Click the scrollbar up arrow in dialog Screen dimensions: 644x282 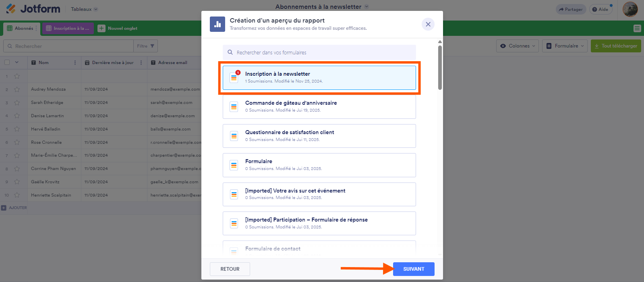pyautogui.click(x=440, y=41)
